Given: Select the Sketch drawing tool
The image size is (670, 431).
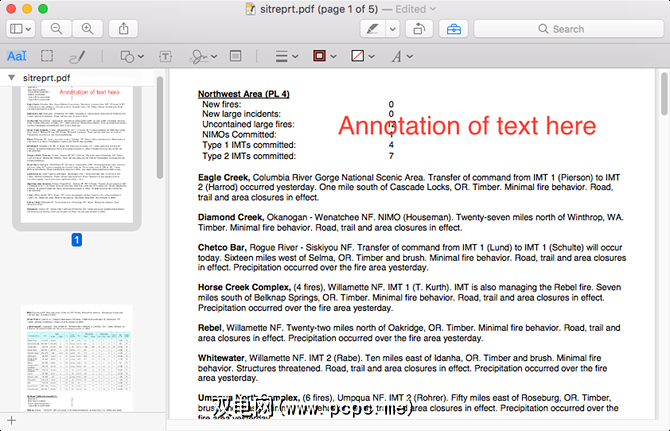Looking at the screenshot, I should [77, 56].
